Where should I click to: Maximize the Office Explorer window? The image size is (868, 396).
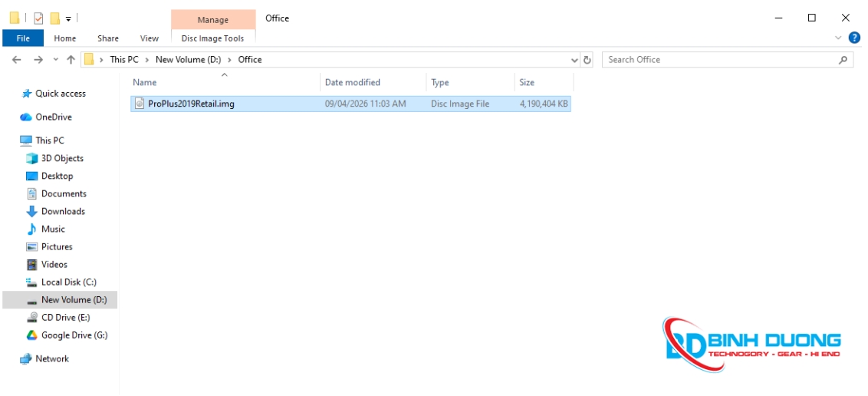(x=811, y=18)
